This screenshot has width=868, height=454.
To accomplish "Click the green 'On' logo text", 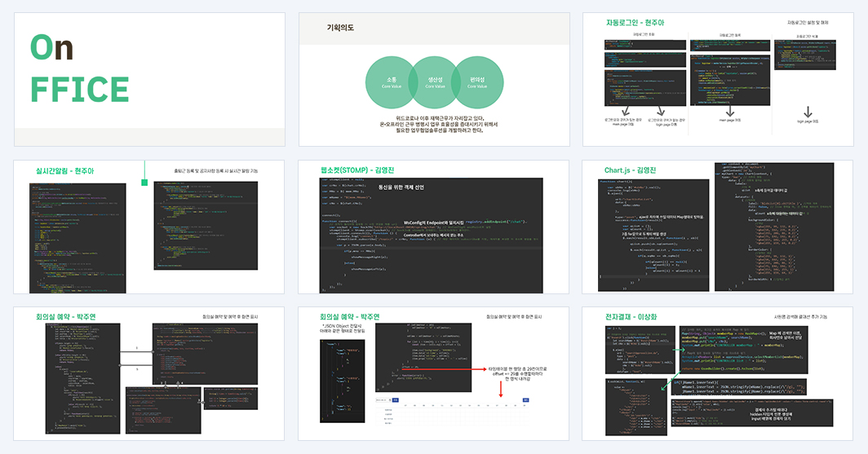I will [51, 48].
